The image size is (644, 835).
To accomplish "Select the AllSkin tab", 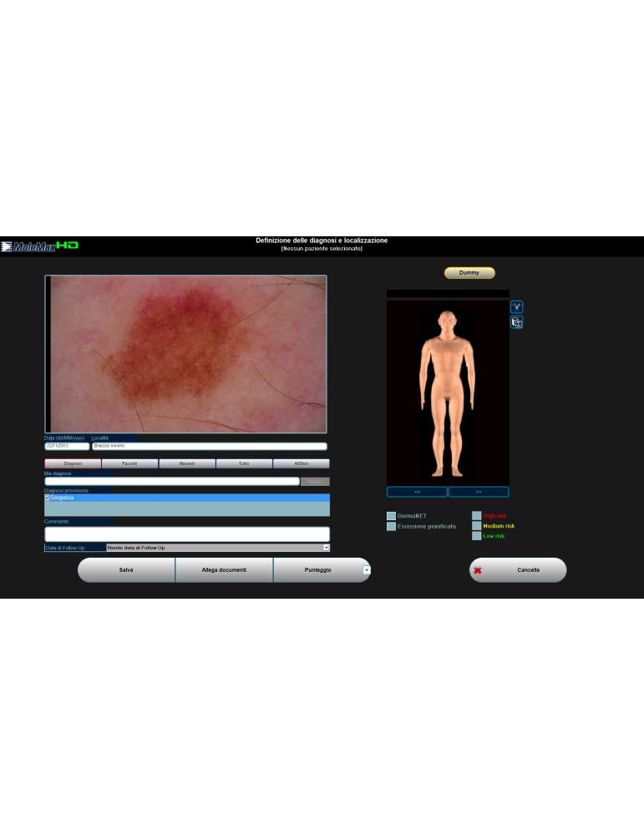I will click(302, 463).
